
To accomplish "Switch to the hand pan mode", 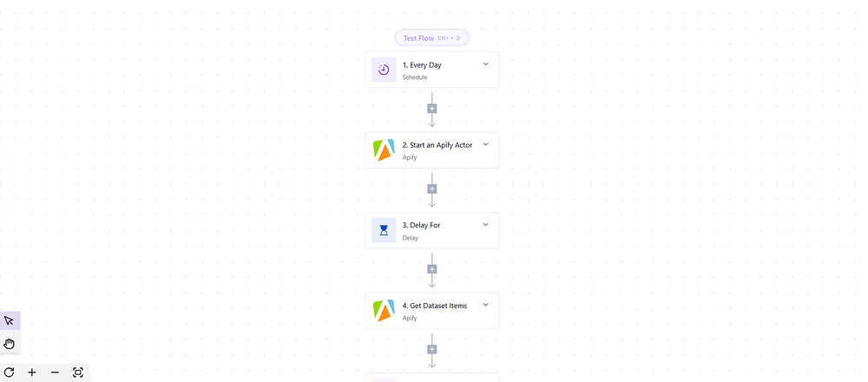I will click(10, 343).
